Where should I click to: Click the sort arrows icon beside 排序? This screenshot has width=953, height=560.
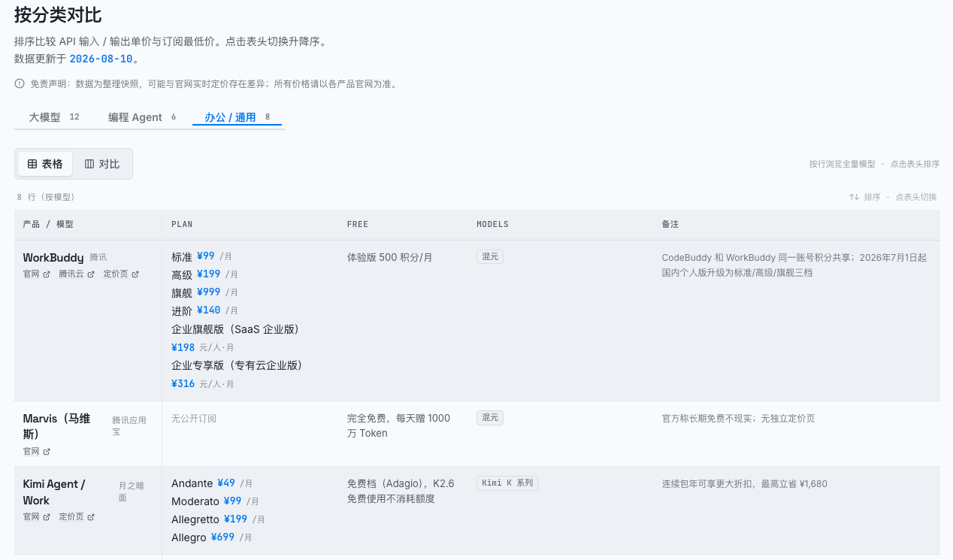coord(854,197)
